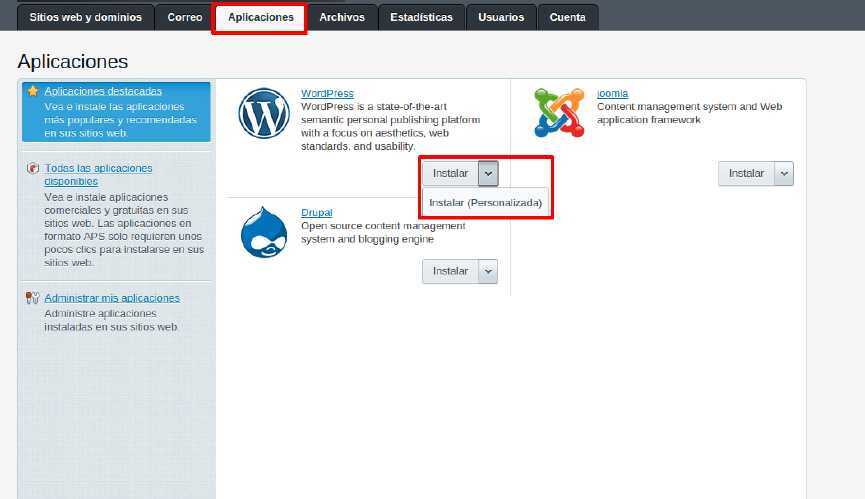Switch to the Cuenta tab
The image size is (865, 499).
click(x=567, y=17)
